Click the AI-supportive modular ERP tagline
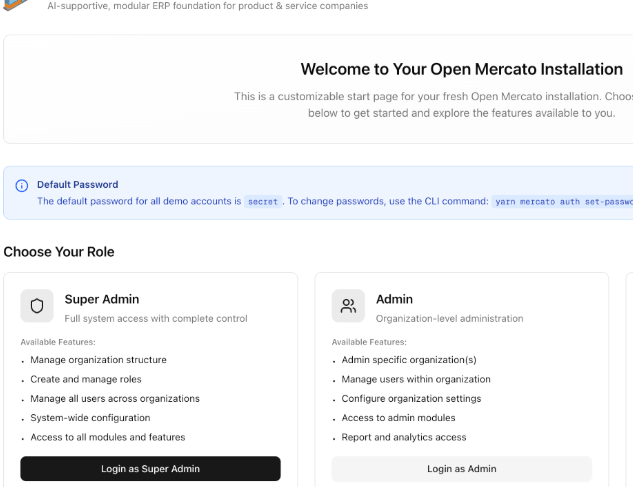The width and height of the screenshot is (633, 487). point(208,6)
